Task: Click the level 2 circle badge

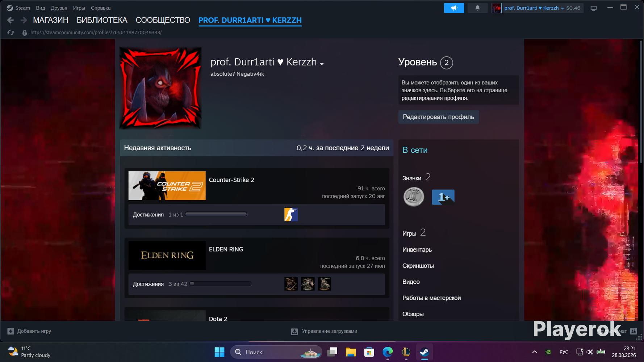Action: [x=447, y=63]
